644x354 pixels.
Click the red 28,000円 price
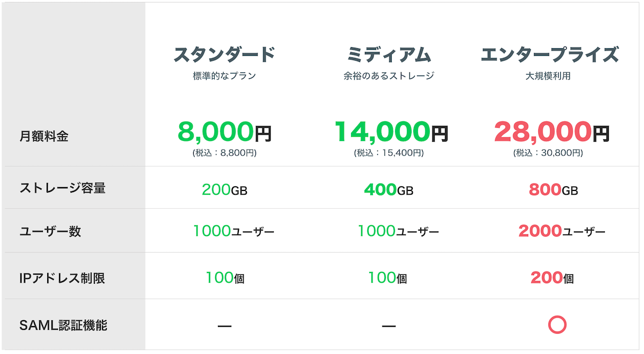point(552,132)
